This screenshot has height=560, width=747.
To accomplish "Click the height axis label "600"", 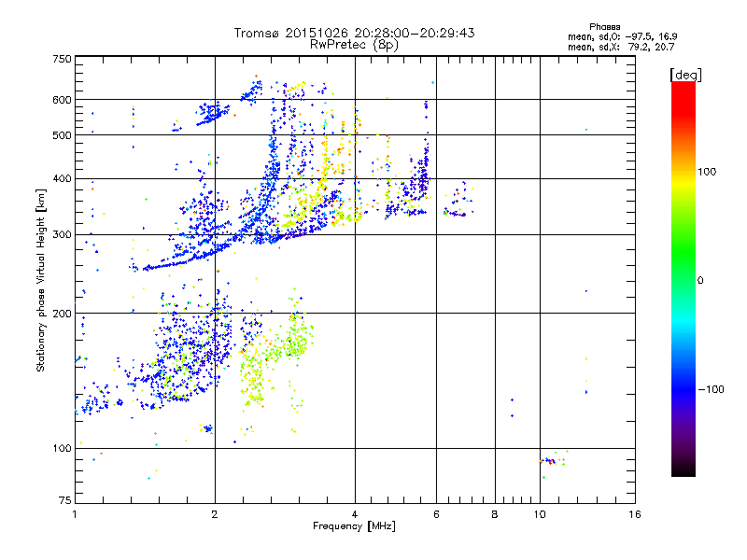I will 62,100.
